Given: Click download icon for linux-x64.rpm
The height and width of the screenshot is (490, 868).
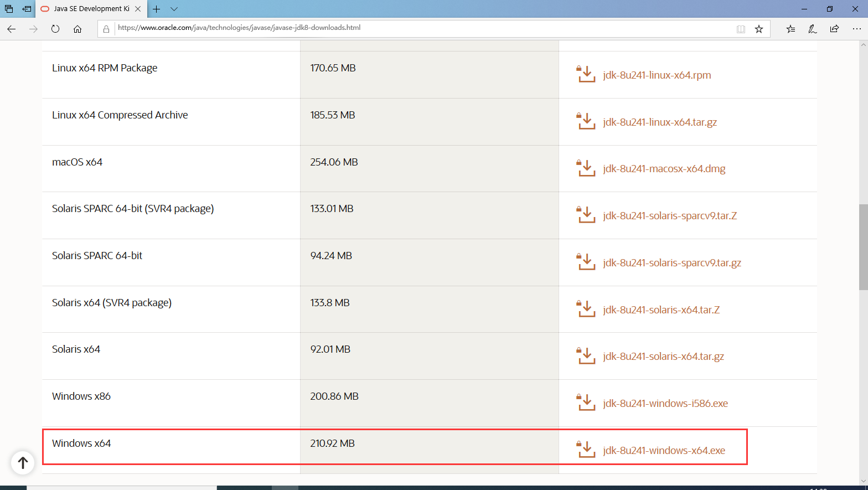Looking at the screenshot, I should pos(586,74).
